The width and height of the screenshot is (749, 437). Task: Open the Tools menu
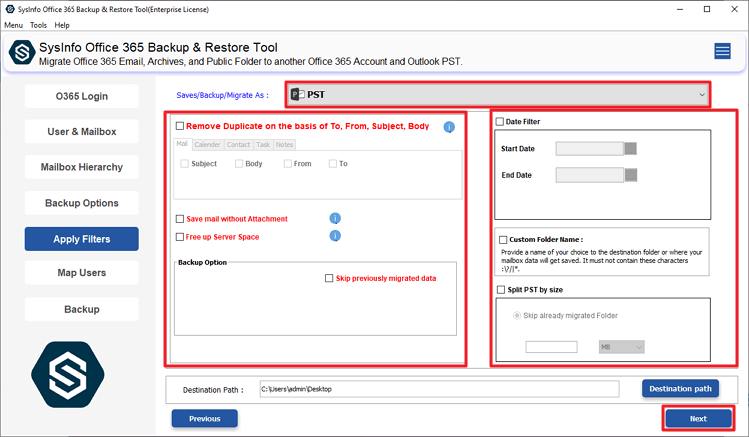click(38, 24)
